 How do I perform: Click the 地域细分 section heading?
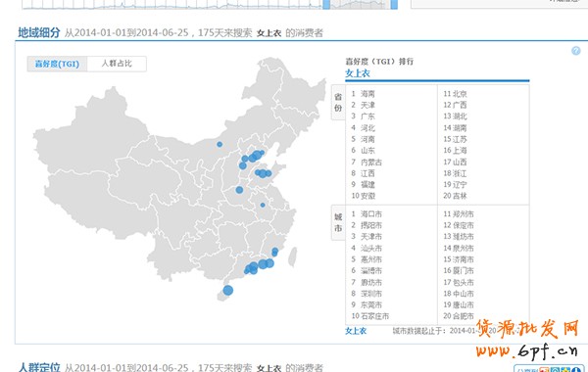tap(39, 33)
